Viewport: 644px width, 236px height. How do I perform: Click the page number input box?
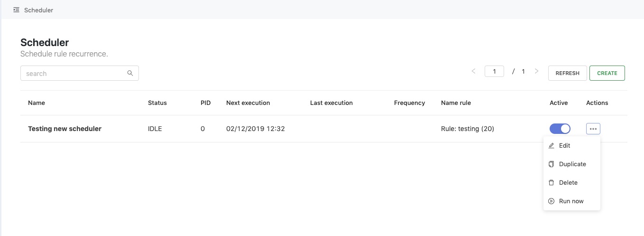click(x=494, y=71)
